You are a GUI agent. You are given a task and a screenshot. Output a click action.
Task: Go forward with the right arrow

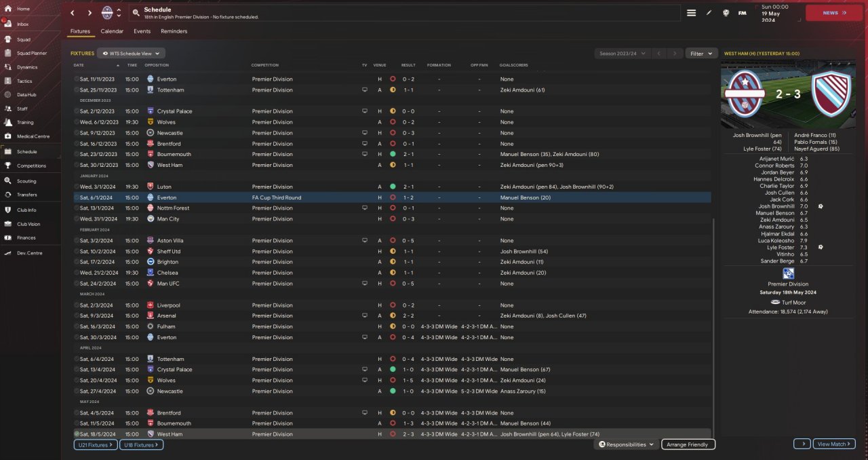click(x=90, y=13)
